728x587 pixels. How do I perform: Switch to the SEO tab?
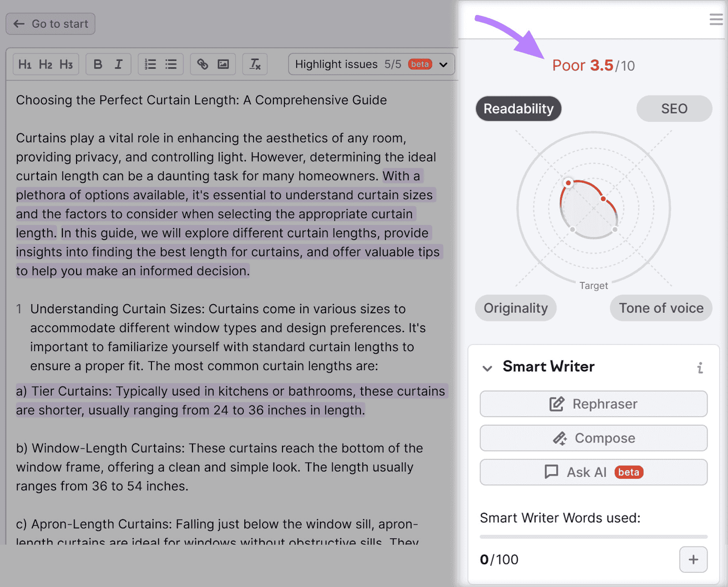[x=674, y=109]
